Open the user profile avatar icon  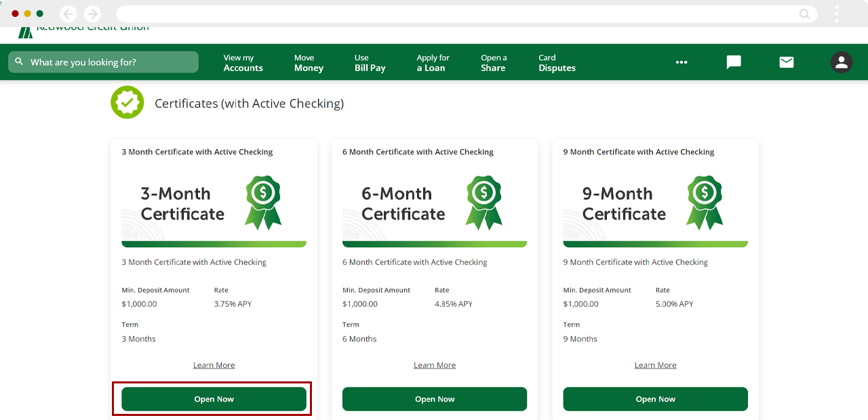(x=842, y=62)
